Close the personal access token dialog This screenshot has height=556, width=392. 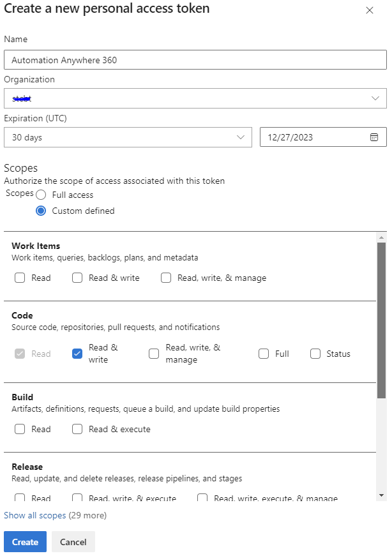[369, 10]
